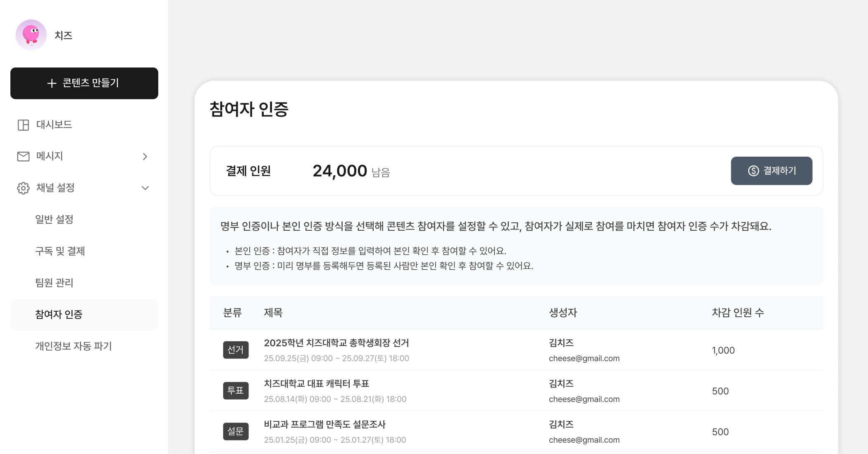Click the 선거 category badge

pyautogui.click(x=236, y=350)
